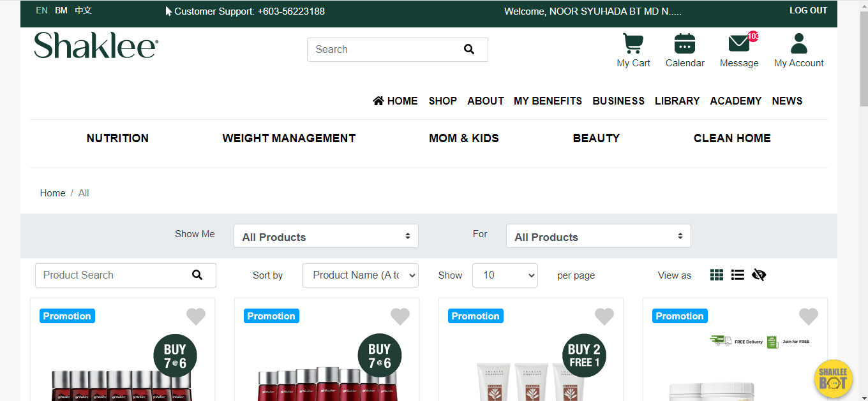The height and width of the screenshot is (401, 868).
Task: Go to HOME menu item
Action: point(395,101)
